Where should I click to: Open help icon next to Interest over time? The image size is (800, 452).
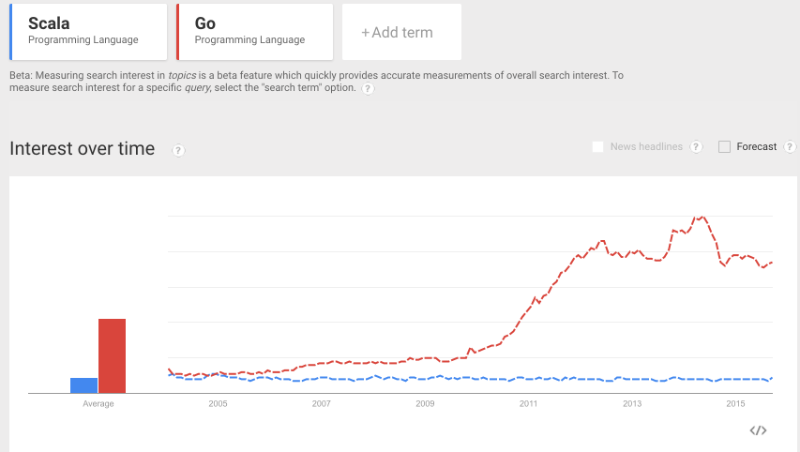point(178,150)
